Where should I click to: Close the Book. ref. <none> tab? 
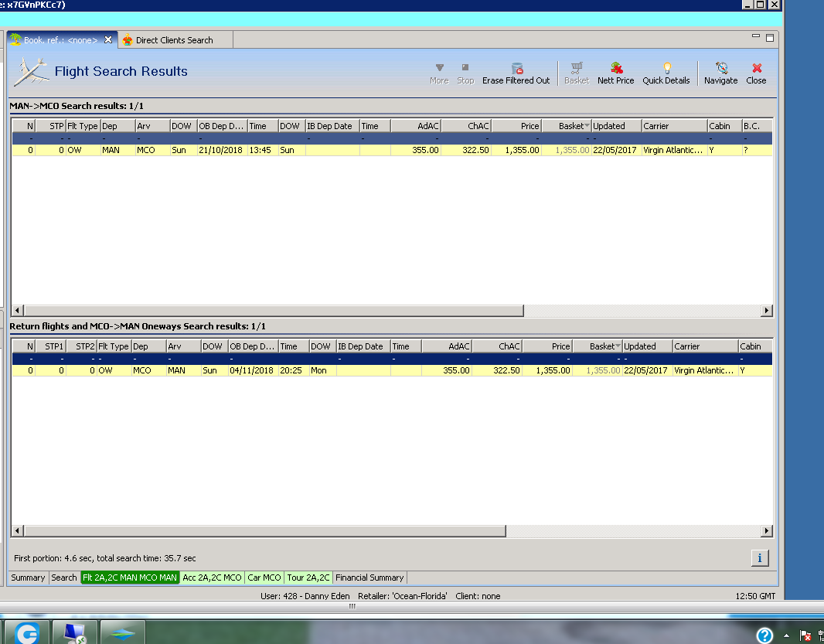[x=108, y=40]
